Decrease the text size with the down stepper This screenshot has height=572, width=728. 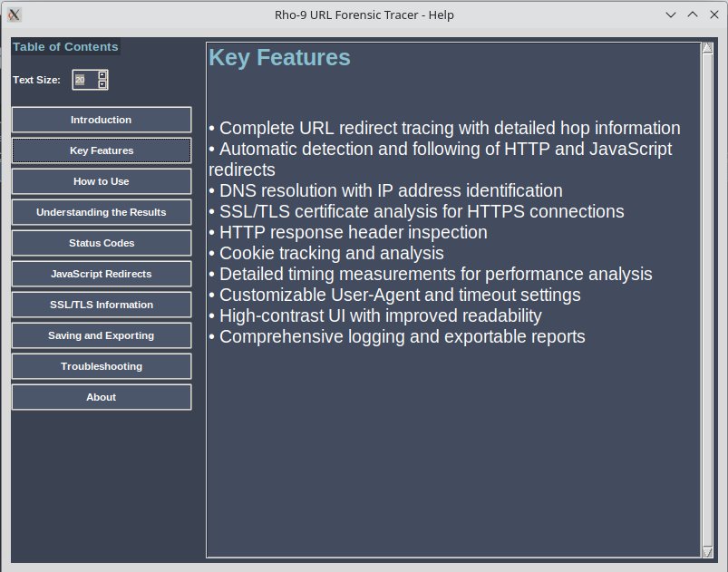point(100,83)
